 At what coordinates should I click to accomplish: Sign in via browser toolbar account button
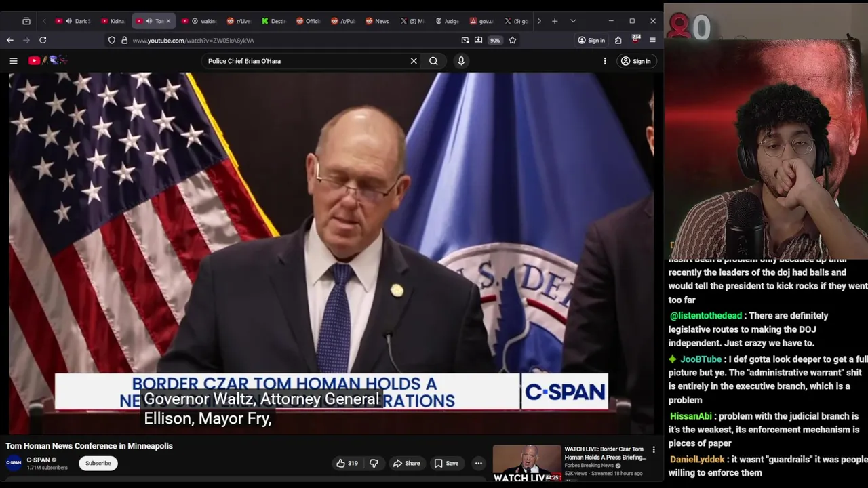point(591,40)
